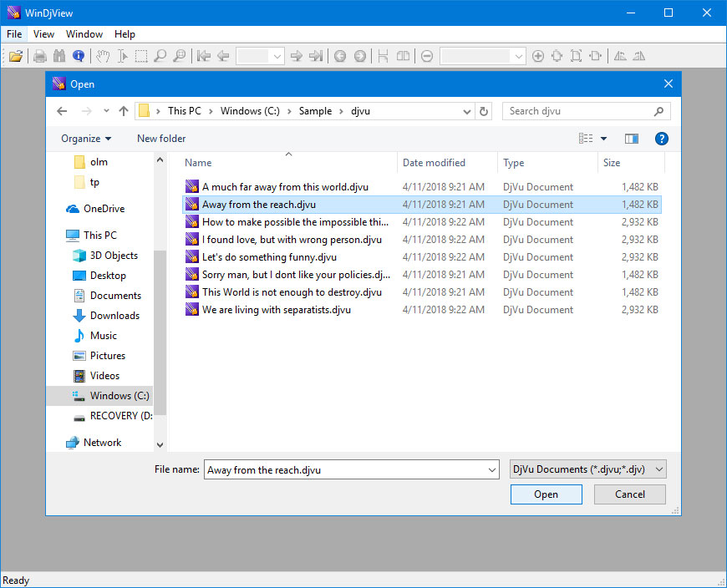
Task: Refresh the djvu folder listing
Action: pos(484,111)
